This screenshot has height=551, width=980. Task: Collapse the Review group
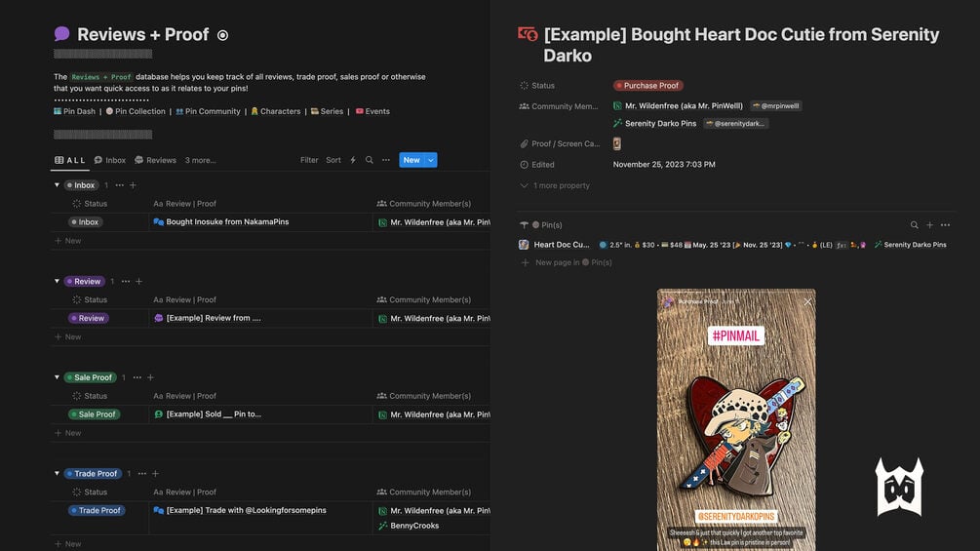pyautogui.click(x=57, y=281)
